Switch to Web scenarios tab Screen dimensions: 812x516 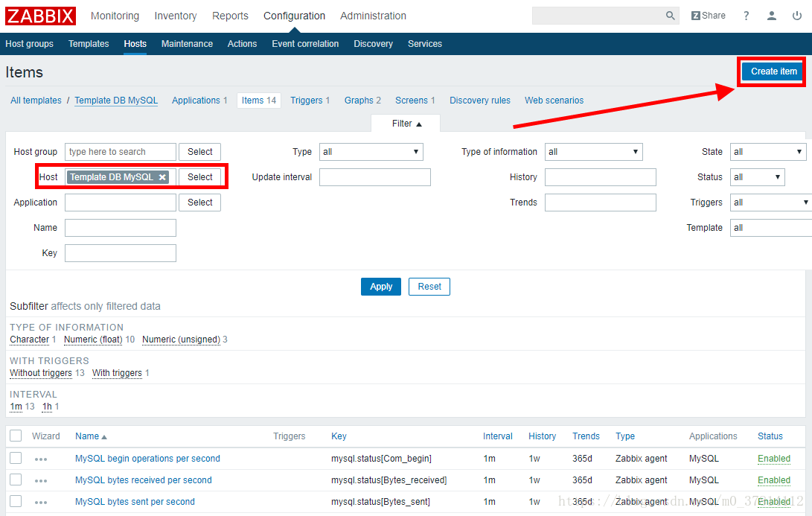[x=554, y=101]
